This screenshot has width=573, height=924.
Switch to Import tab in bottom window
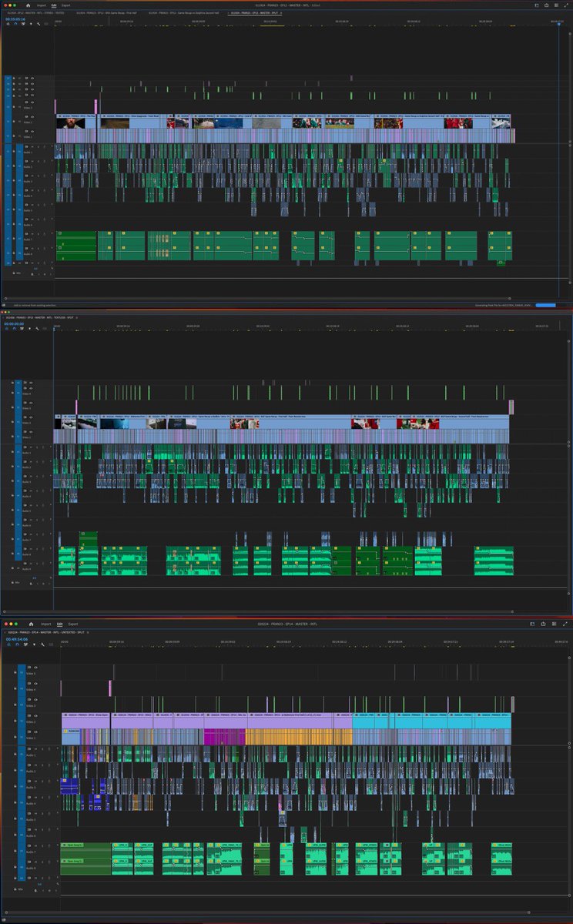[x=46, y=624]
